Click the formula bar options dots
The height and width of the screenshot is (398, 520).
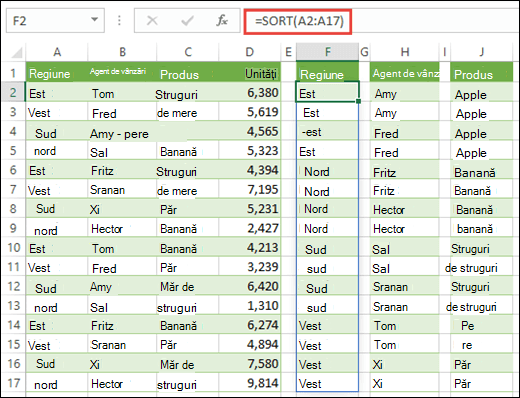119,21
